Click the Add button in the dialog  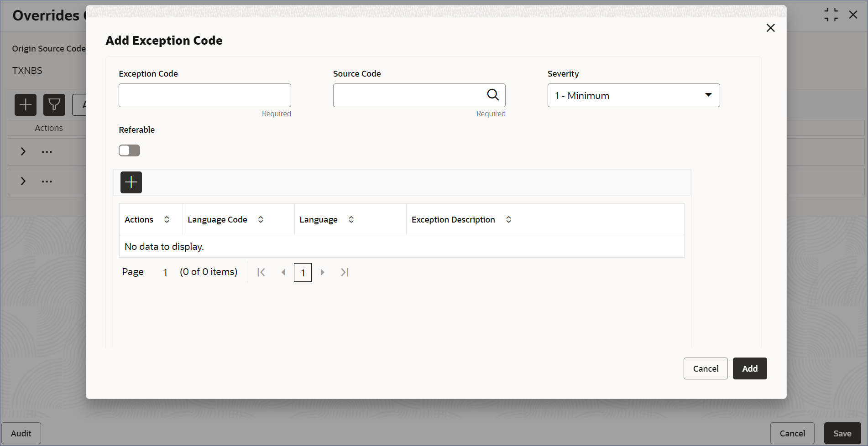tap(750, 368)
